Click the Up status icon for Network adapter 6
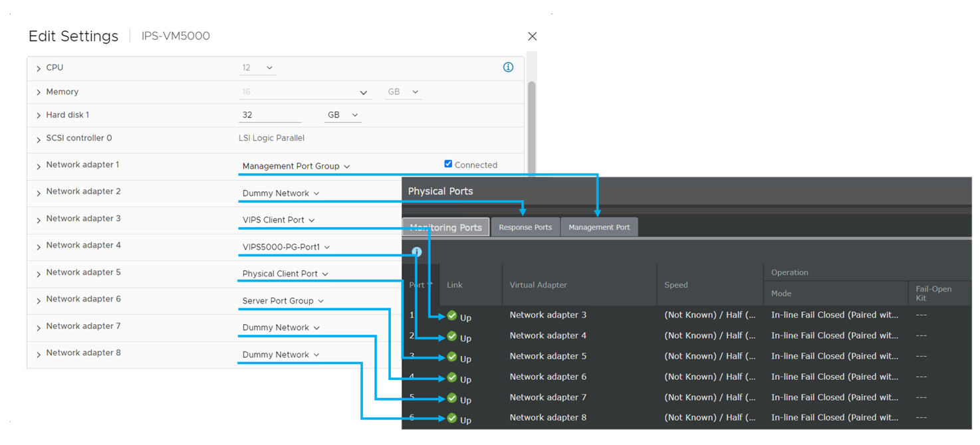 [x=452, y=377]
